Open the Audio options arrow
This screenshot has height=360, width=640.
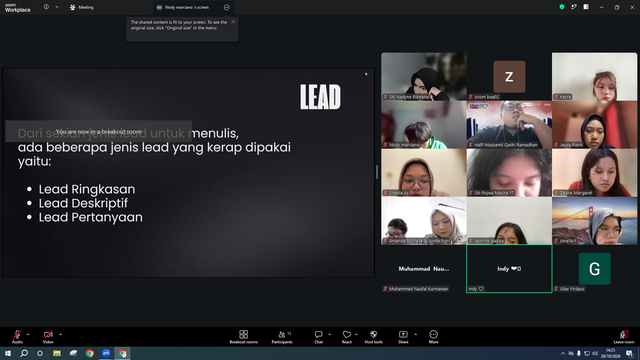pos(28,334)
